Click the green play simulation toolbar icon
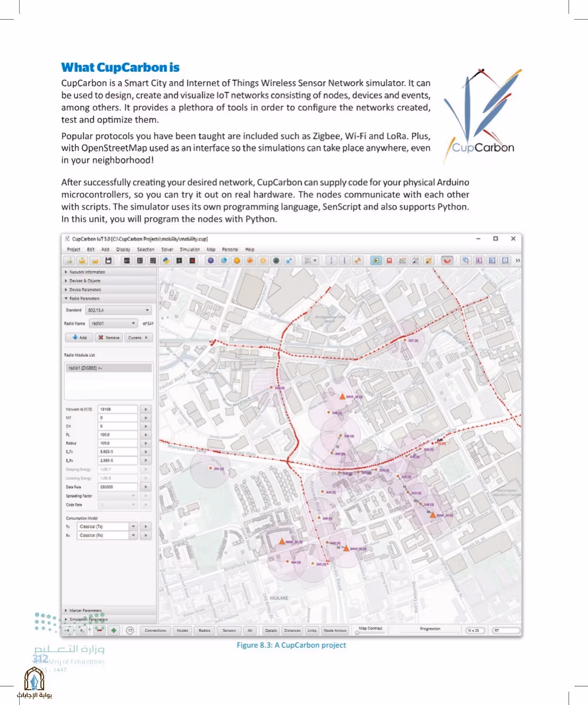 click(376, 261)
